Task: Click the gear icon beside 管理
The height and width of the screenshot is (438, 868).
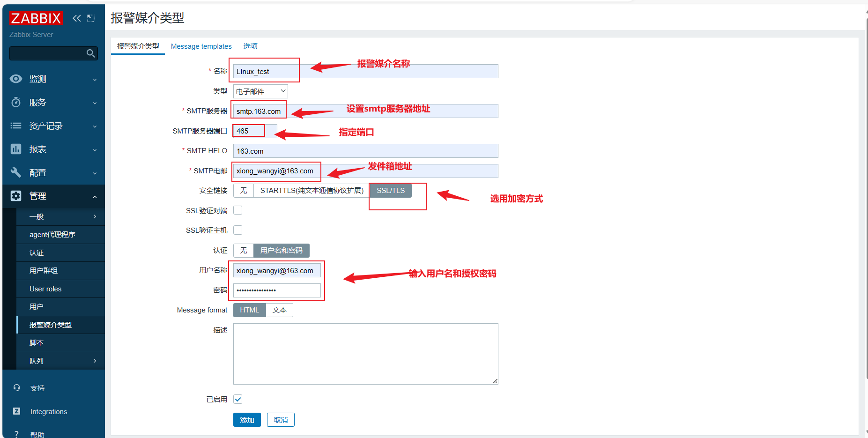Action: click(16, 196)
